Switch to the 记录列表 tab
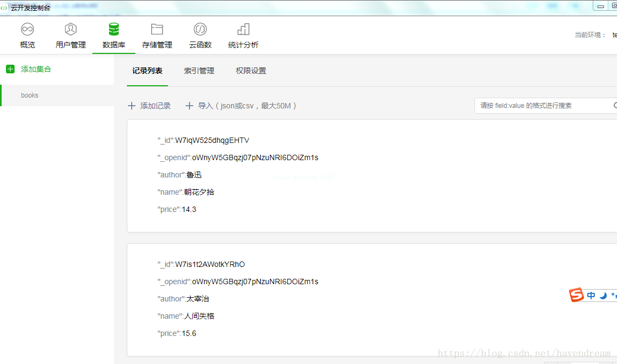 [147, 71]
